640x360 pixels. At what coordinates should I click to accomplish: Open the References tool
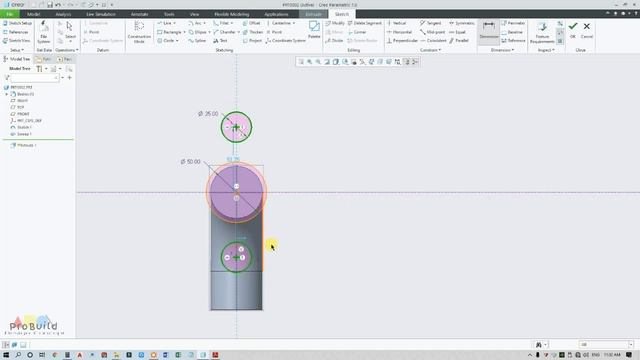point(16,32)
